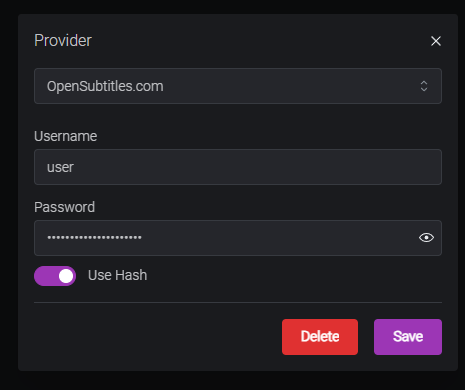Image resolution: width=465 pixels, height=390 pixels.
Task: Place cursor after the "user" text
Action: click(75, 167)
